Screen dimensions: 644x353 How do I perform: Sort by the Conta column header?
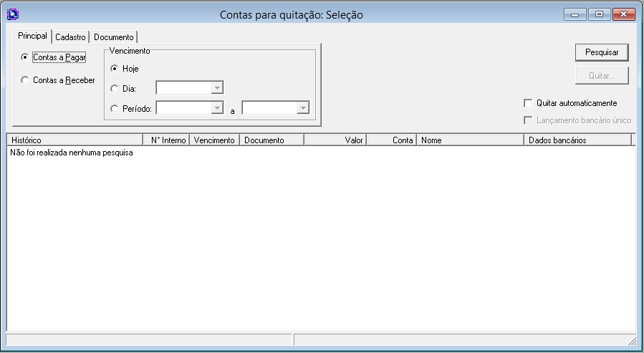click(392, 140)
